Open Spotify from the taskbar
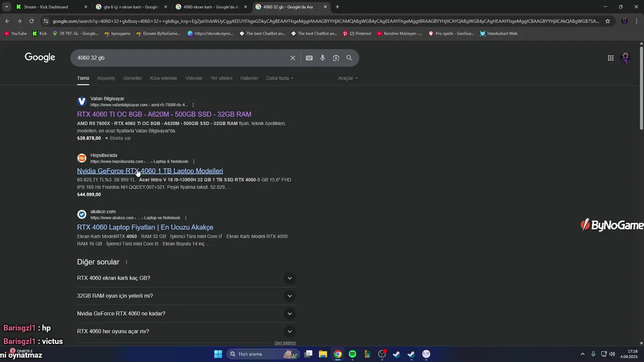The height and width of the screenshot is (362, 644). [352, 354]
